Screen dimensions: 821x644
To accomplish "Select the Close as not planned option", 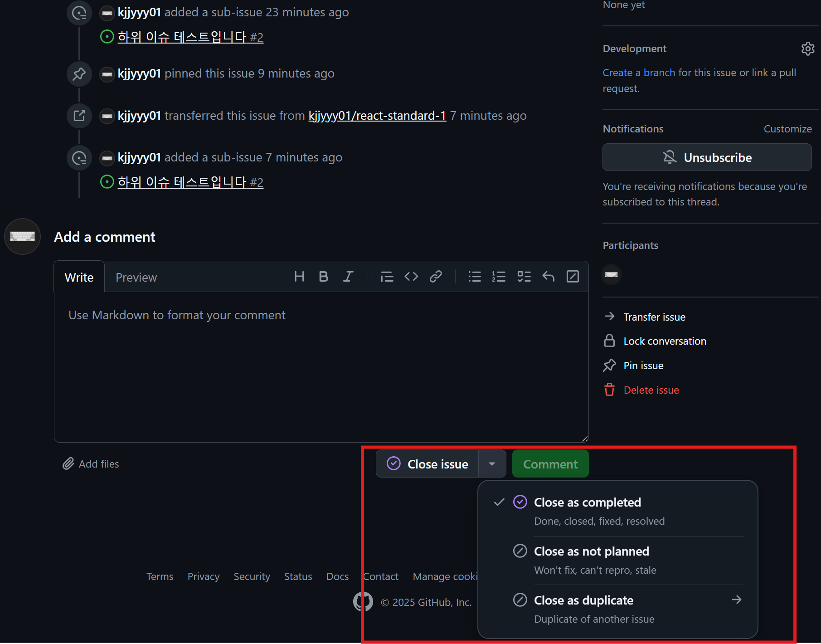I will 591,551.
